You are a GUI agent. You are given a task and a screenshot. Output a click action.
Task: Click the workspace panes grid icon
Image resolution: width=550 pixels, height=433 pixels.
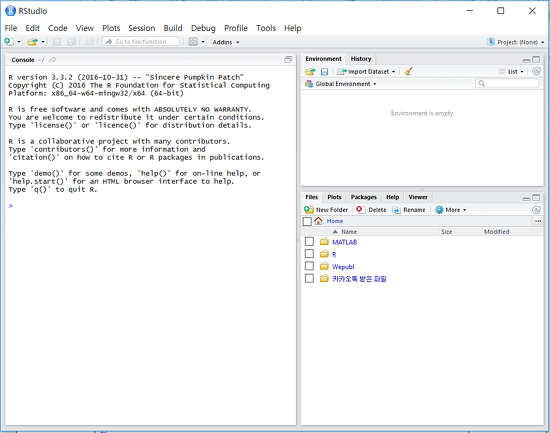[193, 41]
